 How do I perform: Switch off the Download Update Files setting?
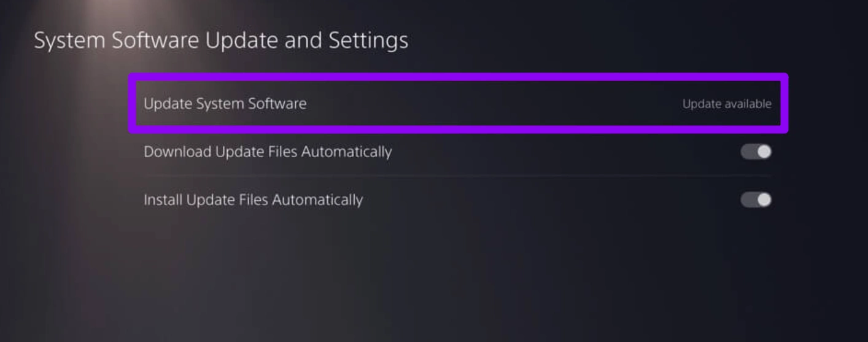(x=756, y=152)
